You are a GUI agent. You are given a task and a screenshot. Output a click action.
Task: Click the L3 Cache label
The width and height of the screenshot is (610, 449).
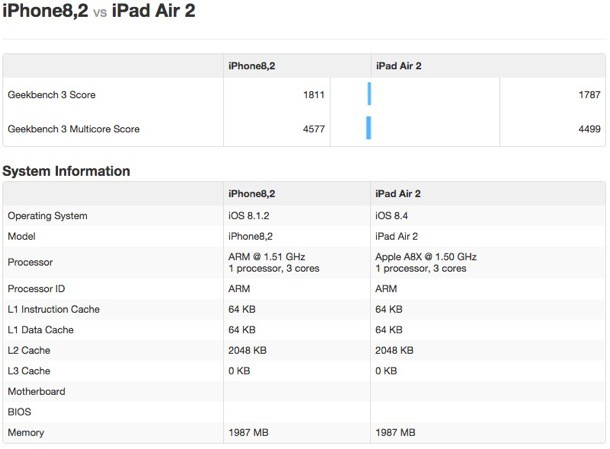click(29, 371)
